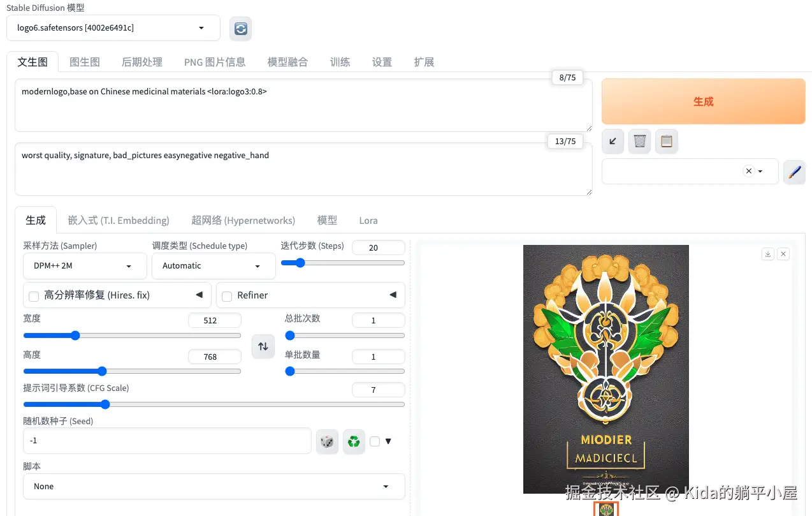Open the Schedule type dropdown showing Automatic
Image resolution: width=812 pixels, height=516 pixels.
214,266
